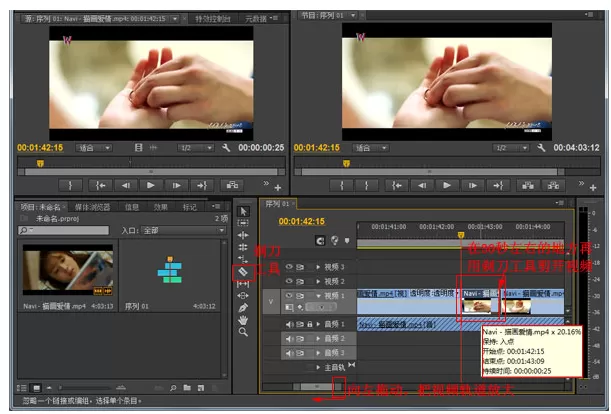Toggle visibility eye for 视频 3 track

point(289,267)
